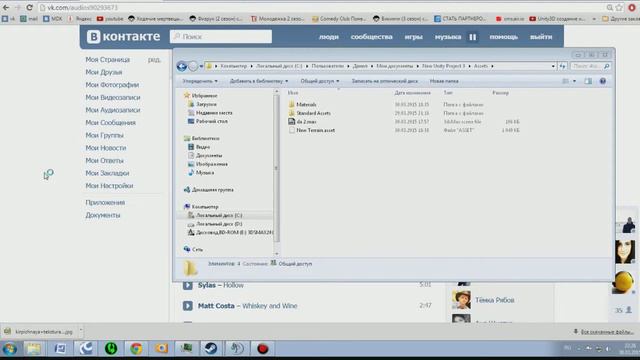Screen dimensions: 640x360
Task: Open Добавить в библиотеку dropdown
Action: pos(259,81)
